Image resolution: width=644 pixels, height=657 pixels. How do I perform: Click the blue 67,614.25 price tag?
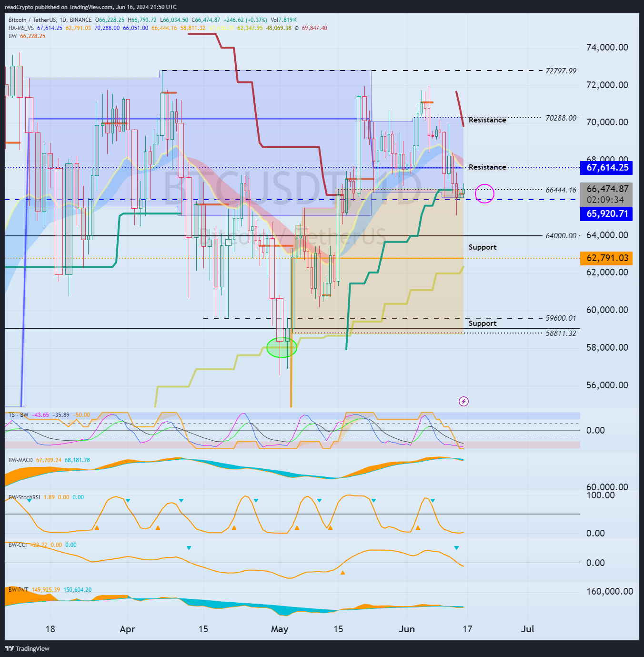point(606,168)
